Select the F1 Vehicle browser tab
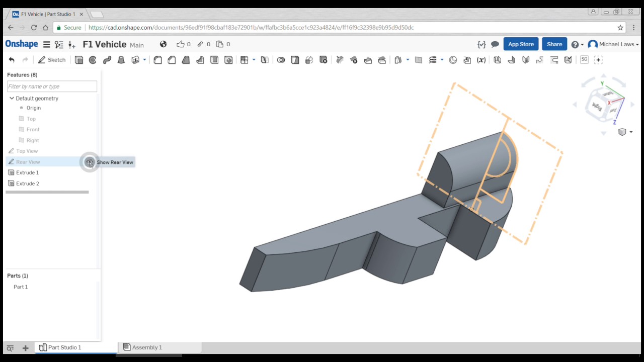This screenshot has height=362, width=644. [48, 14]
